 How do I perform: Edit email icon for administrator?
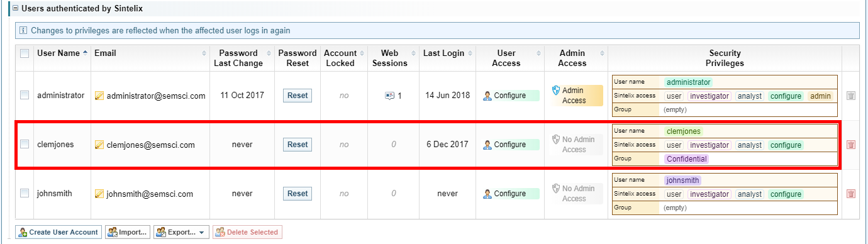(99, 96)
